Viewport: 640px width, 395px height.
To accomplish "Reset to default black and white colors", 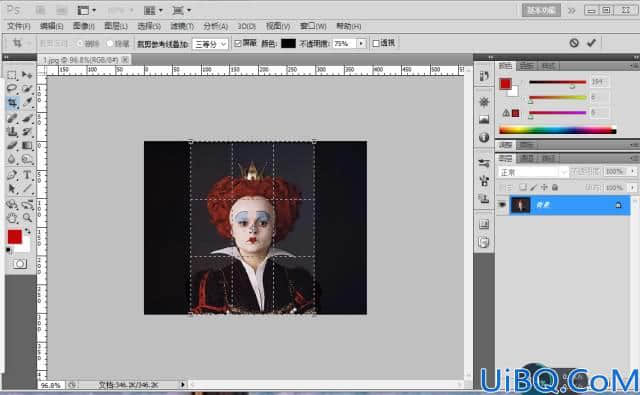I will tap(9, 250).
